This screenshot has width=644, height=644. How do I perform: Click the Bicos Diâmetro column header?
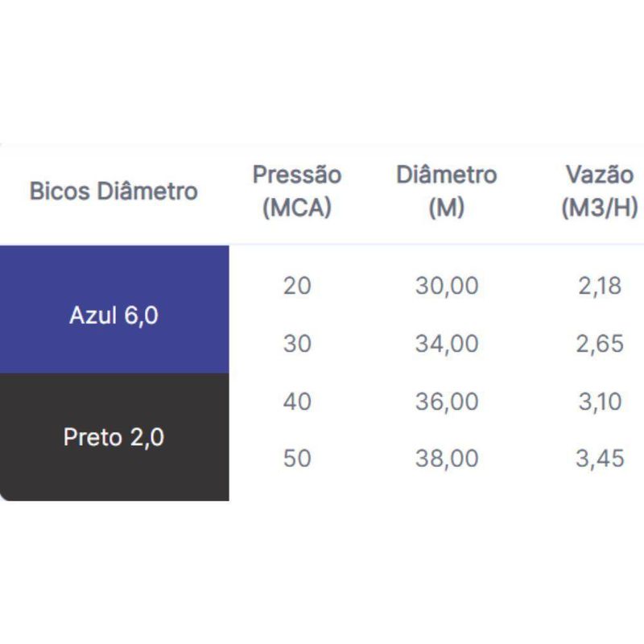[114, 192]
